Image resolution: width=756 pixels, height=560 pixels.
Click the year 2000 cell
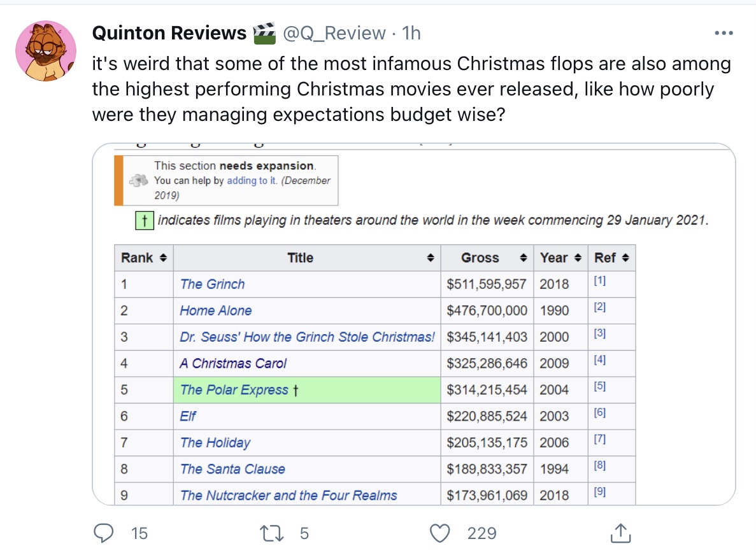560,337
